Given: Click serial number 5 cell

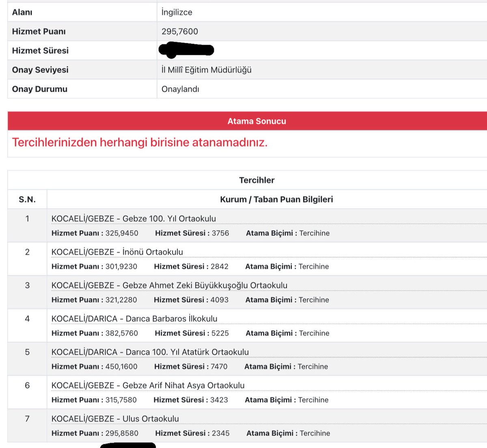Looking at the screenshot, I should (27, 359).
